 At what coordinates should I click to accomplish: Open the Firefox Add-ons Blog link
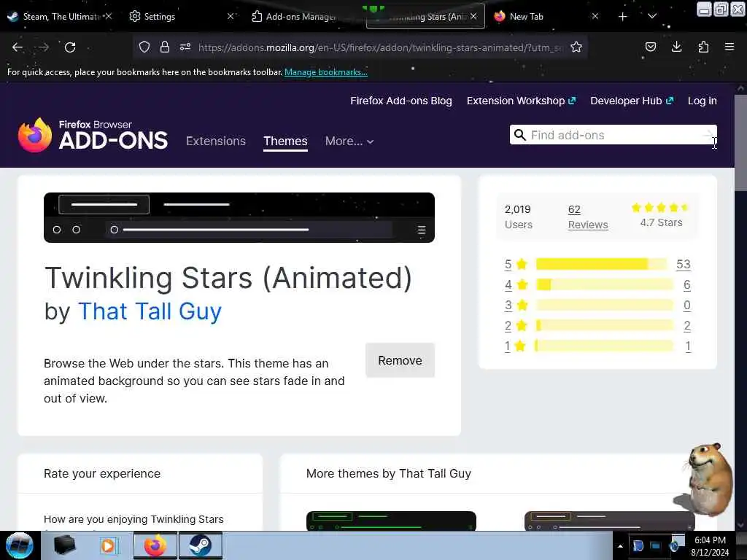point(401,101)
